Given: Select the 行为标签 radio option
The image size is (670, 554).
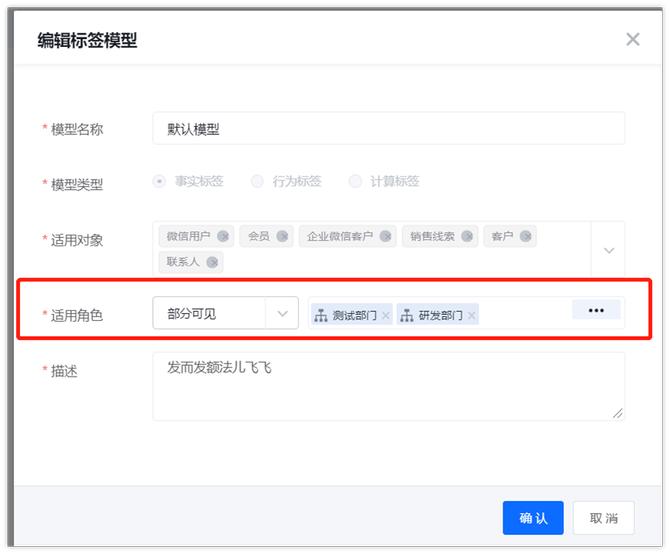Looking at the screenshot, I should (257, 182).
